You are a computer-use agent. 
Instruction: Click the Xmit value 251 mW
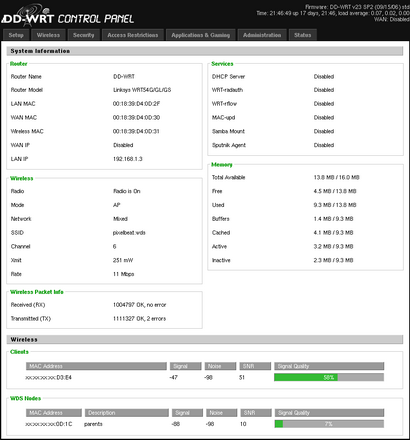(x=123, y=260)
